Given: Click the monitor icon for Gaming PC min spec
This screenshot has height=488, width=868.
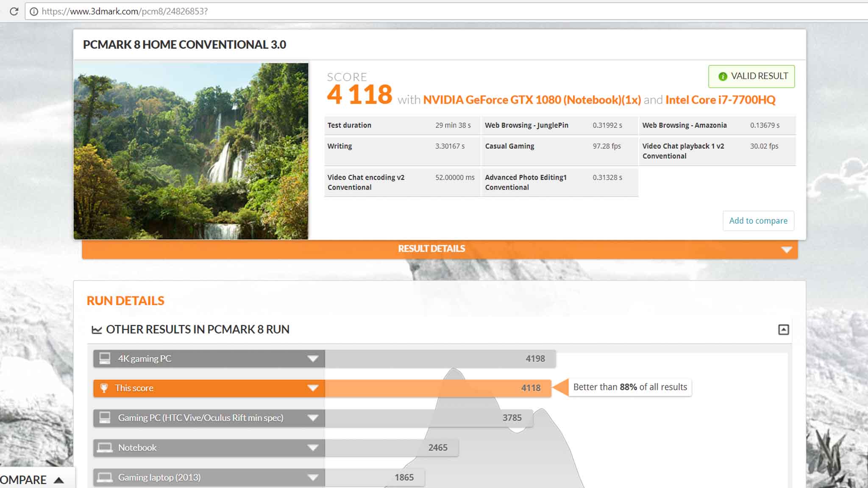Looking at the screenshot, I should tap(105, 418).
